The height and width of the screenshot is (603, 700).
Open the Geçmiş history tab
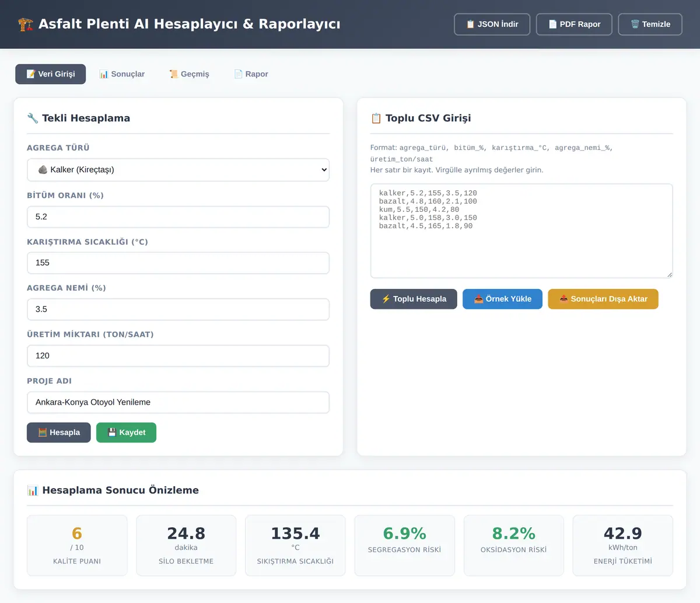[x=189, y=74]
